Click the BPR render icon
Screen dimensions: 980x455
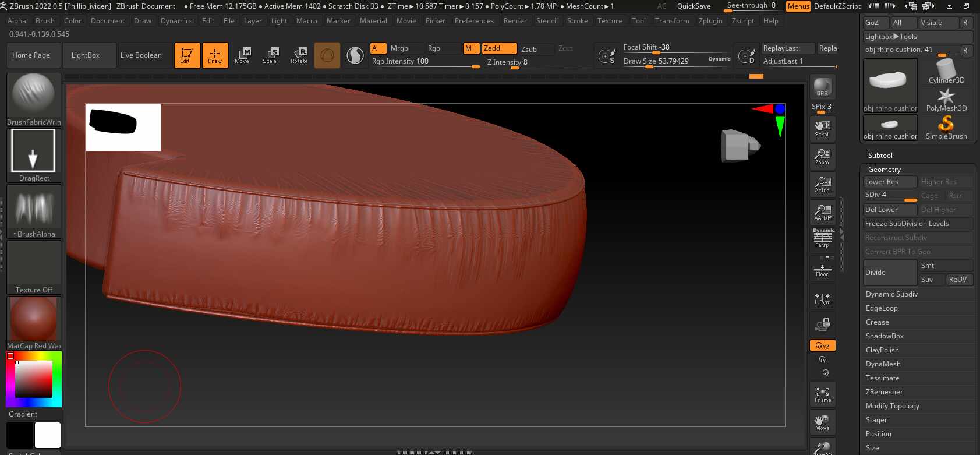pos(822,87)
